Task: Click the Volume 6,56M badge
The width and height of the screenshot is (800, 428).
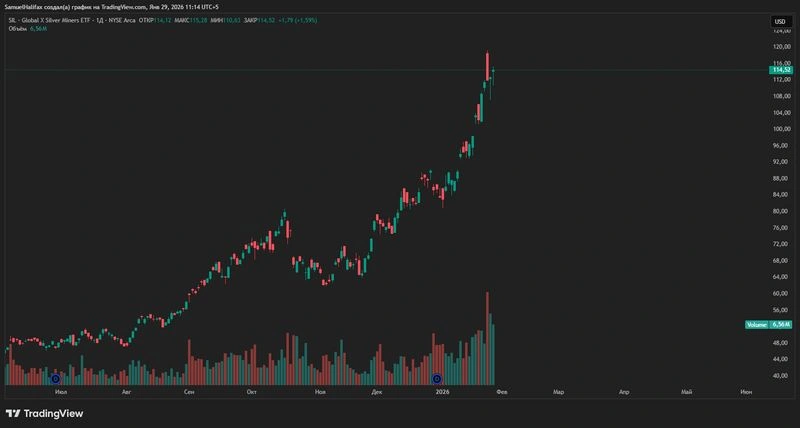Action: [769, 324]
